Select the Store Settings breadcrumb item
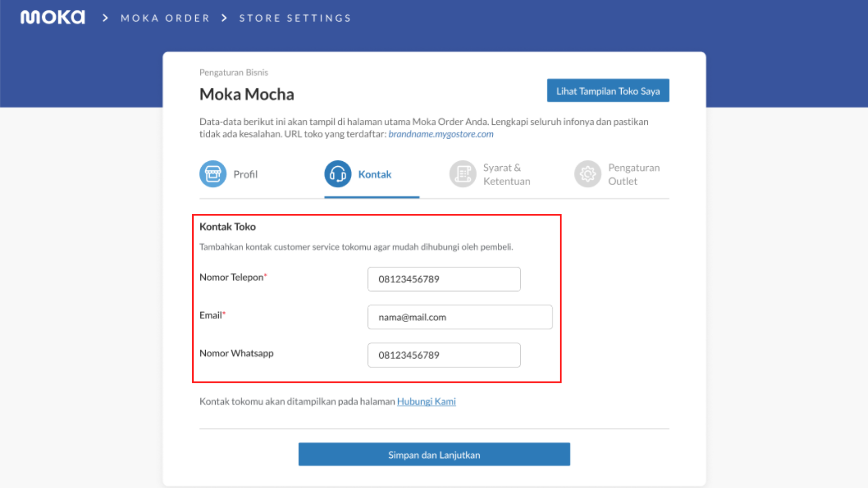 click(295, 18)
